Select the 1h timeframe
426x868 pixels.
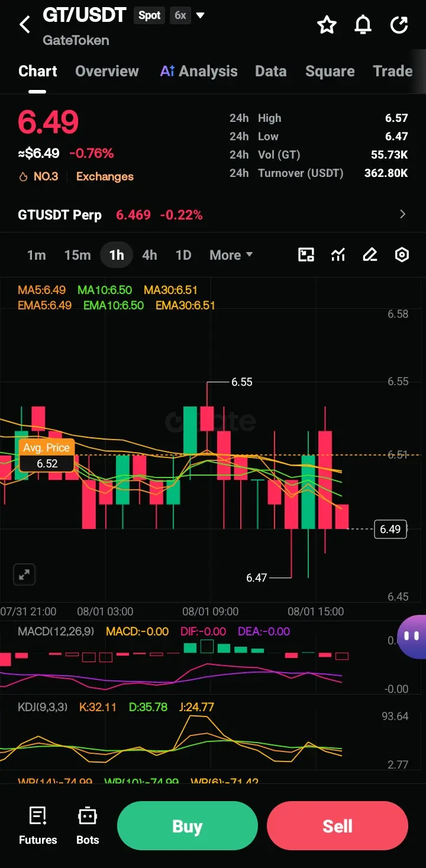(117, 255)
